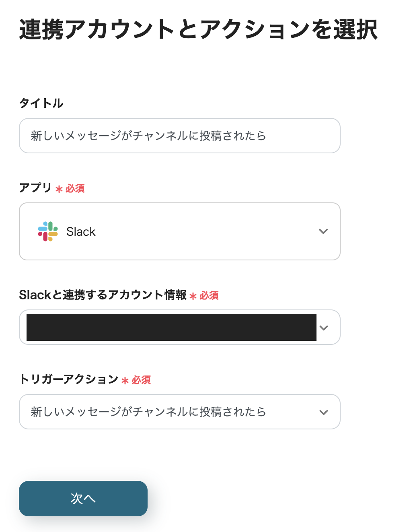Click the trigger action selected value text
The width and height of the screenshot is (411, 532).
click(148, 412)
